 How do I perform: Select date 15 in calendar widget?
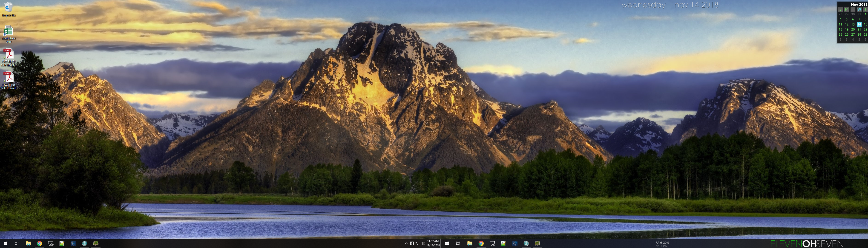[x=865, y=24]
